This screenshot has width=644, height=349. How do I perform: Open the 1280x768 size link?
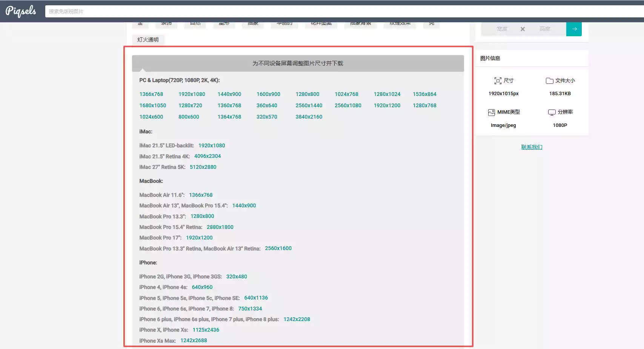pyautogui.click(x=424, y=106)
